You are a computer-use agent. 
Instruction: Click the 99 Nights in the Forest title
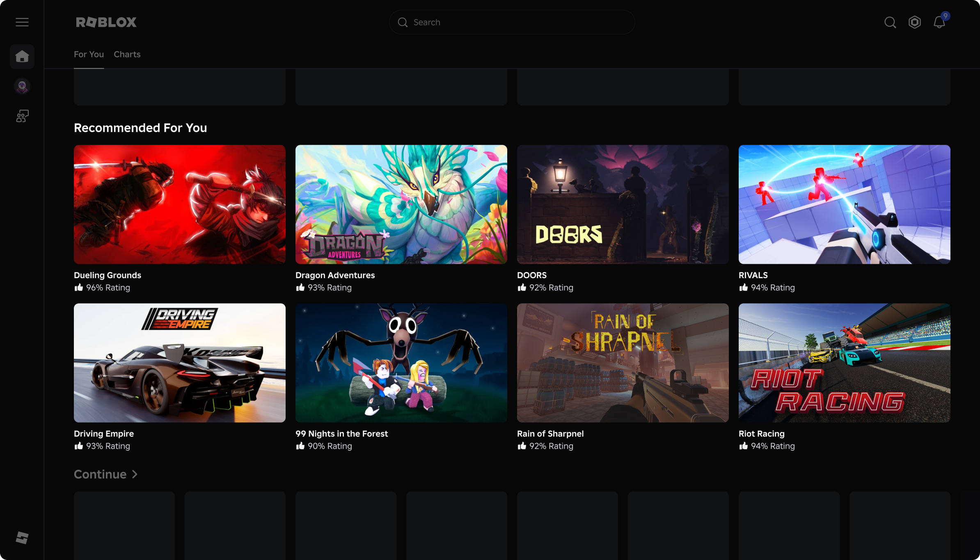341,434
